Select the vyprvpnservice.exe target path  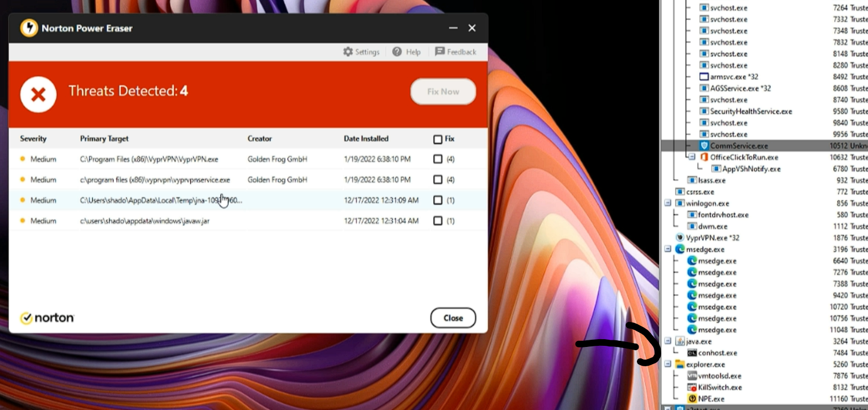coord(155,180)
